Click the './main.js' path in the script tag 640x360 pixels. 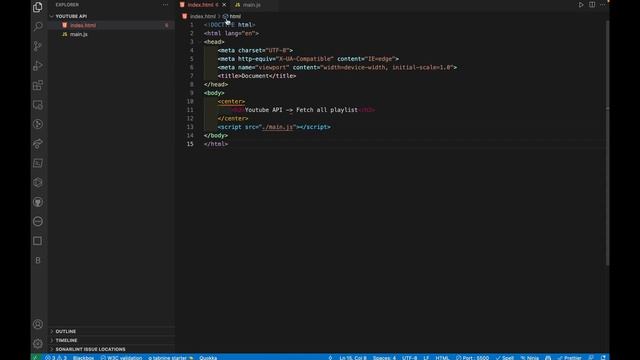(278, 127)
